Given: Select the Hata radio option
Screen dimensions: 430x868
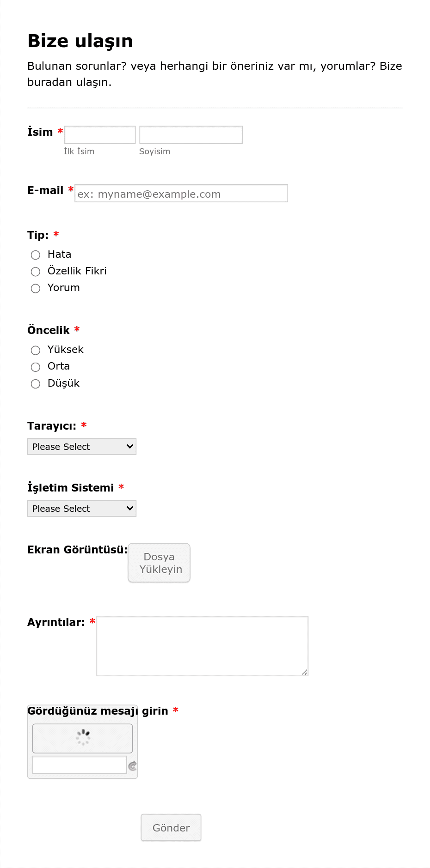Looking at the screenshot, I should [x=36, y=255].
